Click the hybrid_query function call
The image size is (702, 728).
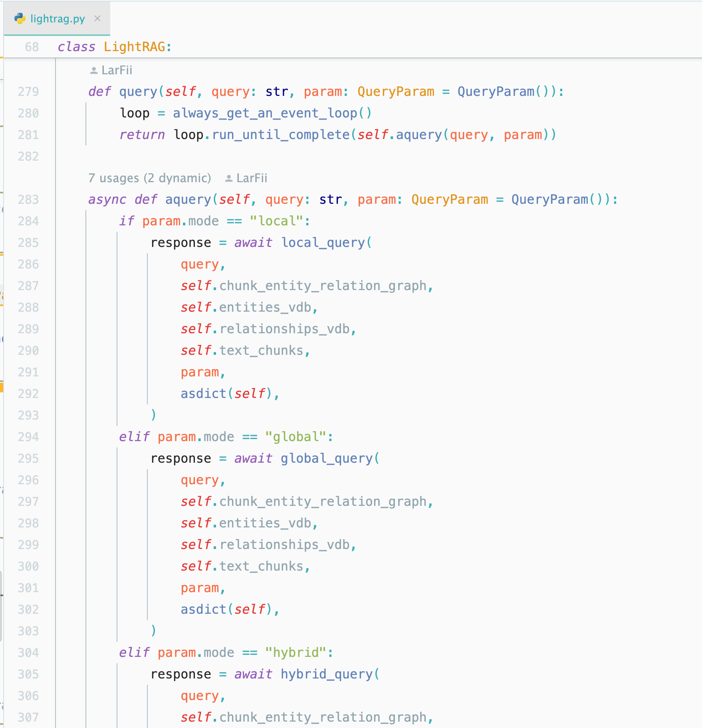[327, 674]
